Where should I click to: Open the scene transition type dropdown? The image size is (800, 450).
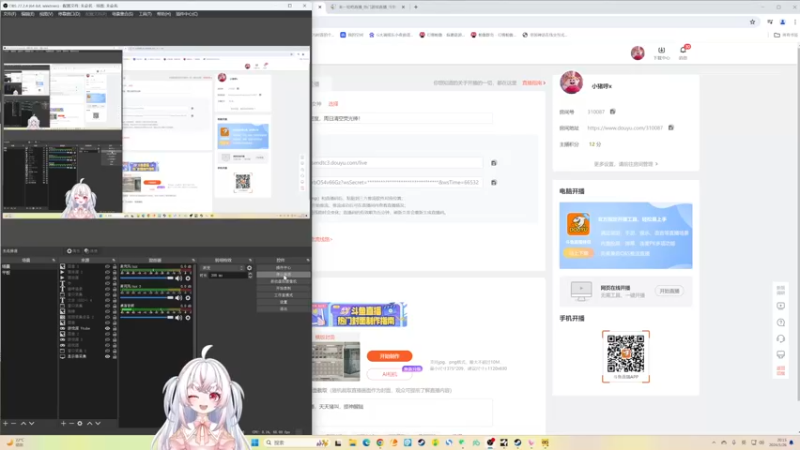222,268
